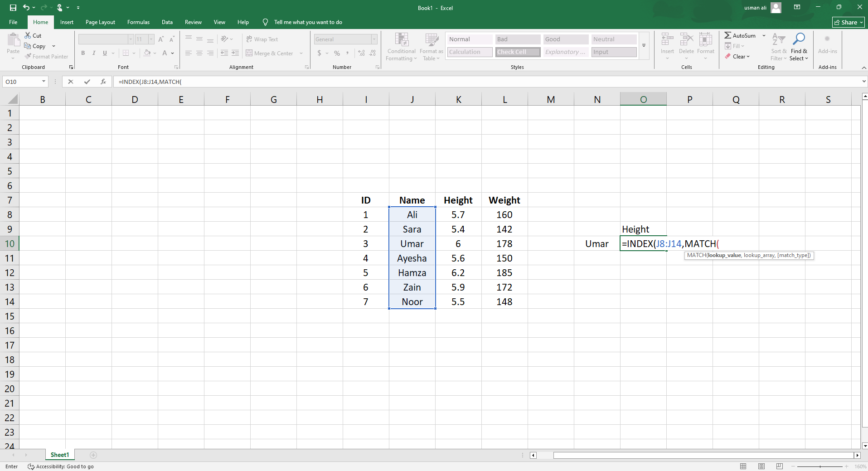Switch to the Review tab
868x471 pixels.
click(193, 22)
